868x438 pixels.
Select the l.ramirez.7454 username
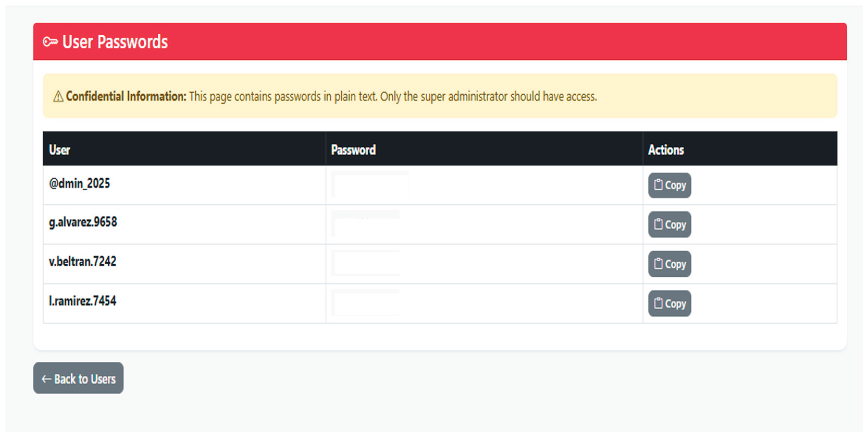click(83, 301)
